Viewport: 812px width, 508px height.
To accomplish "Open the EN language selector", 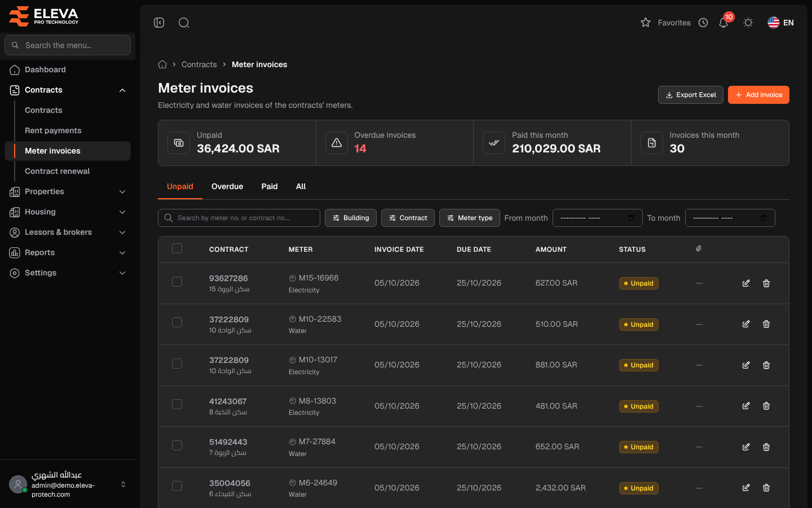I will point(781,23).
